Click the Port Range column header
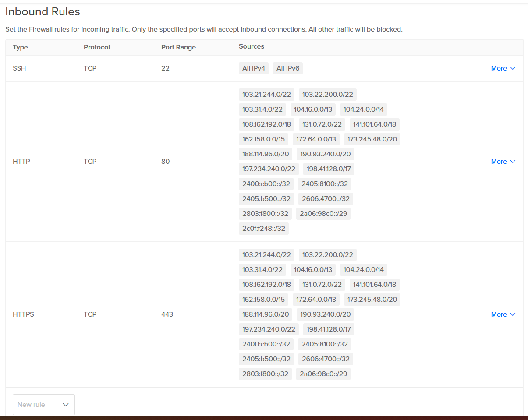 tap(178, 47)
